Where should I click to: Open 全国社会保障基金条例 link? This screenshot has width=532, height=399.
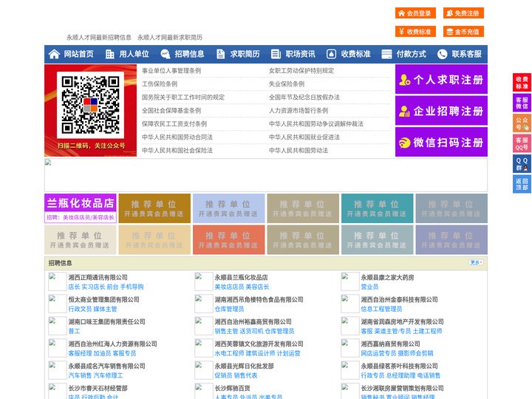tap(171, 110)
